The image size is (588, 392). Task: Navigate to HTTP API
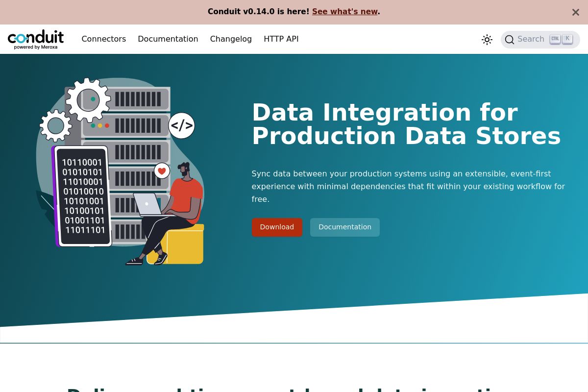point(281,39)
